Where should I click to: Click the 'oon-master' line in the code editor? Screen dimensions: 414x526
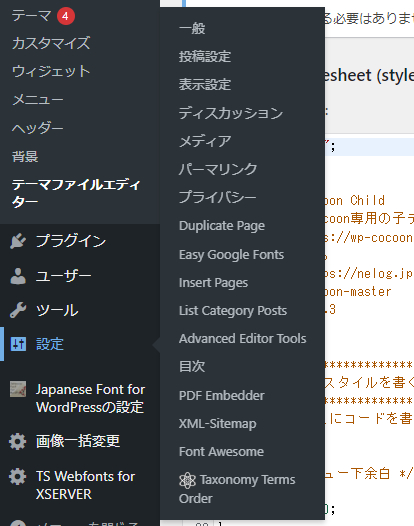[x=358, y=292]
